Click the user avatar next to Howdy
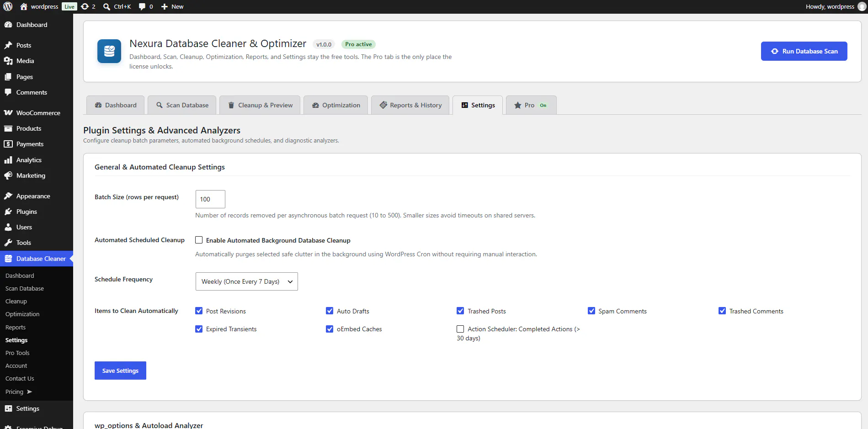The height and width of the screenshot is (429, 868). [x=862, y=6]
